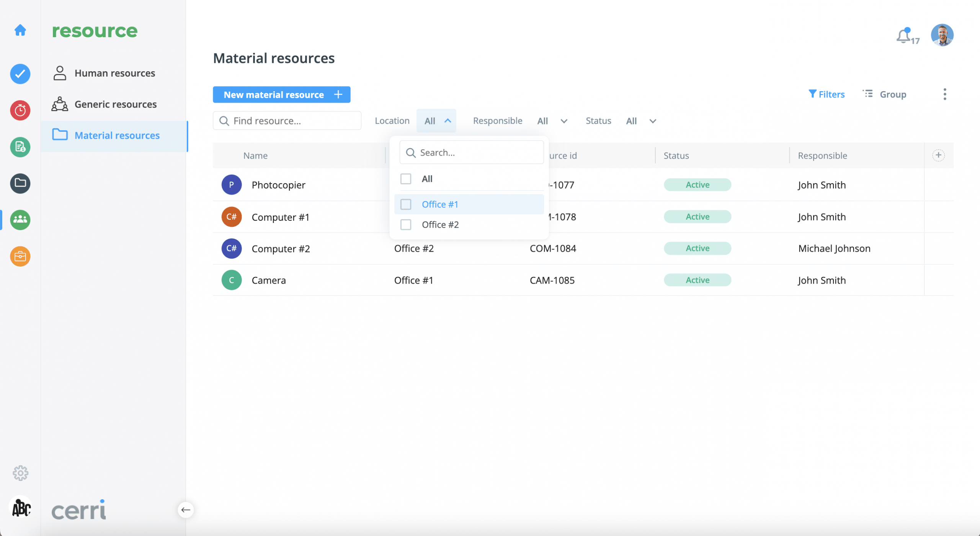
Task: Check the Office #1 checkbox
Action: tap(406, 204)
